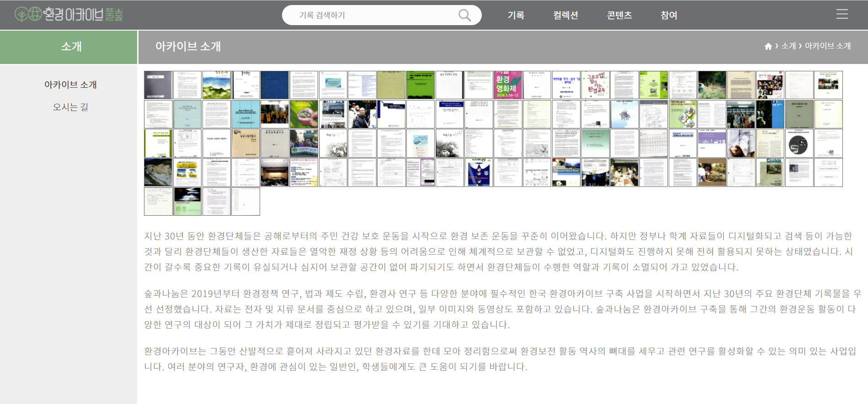The image size is (868, 404).
Task: Open the 그로우업 찾아가는 환경교육 thumbnail
Action: pos(595,85)
